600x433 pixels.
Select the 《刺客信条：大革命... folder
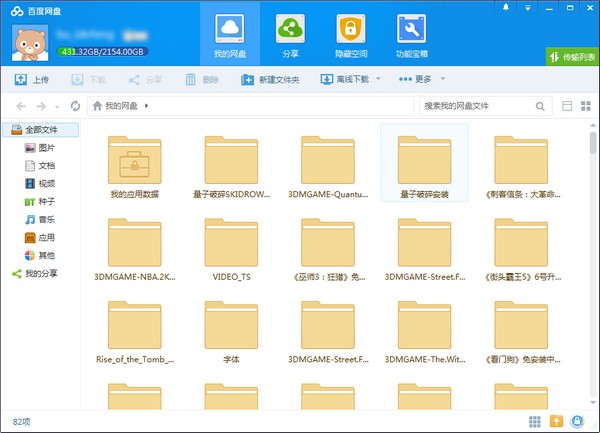(x=521, y=166)
